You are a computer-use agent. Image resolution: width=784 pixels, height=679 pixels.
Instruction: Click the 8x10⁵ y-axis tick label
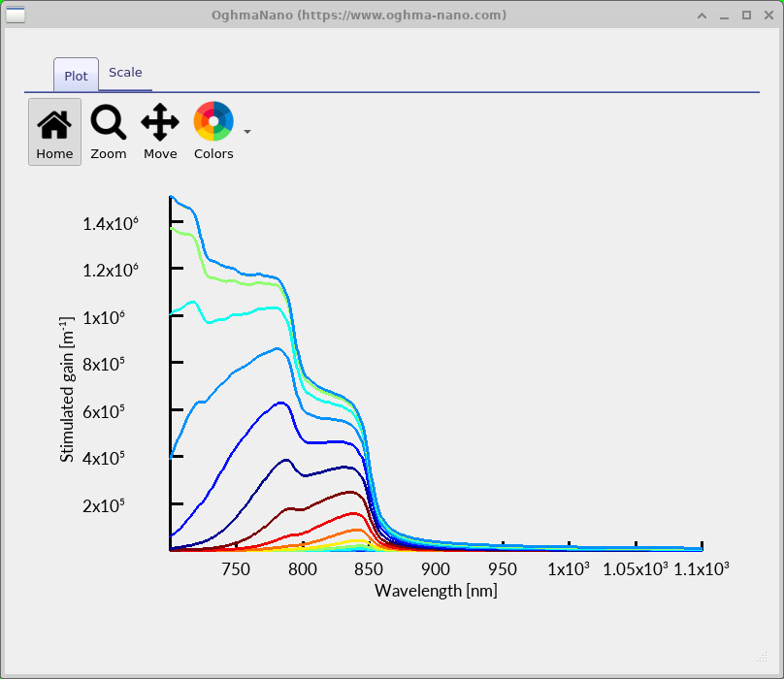coord(104,364)
